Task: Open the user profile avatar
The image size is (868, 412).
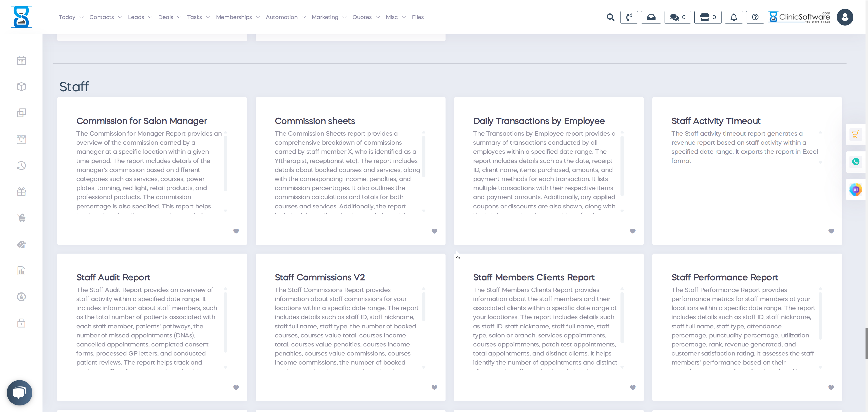Action: (845, 17)
